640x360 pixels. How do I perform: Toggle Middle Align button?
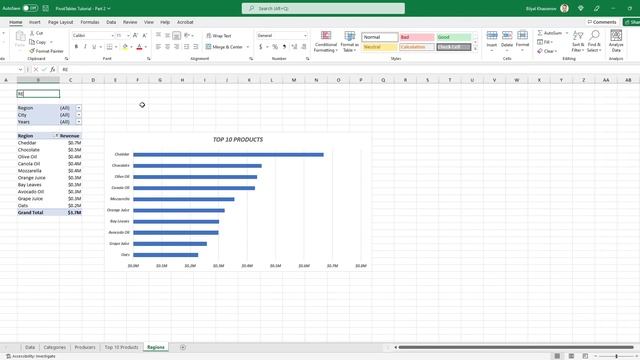click(167, 36)
